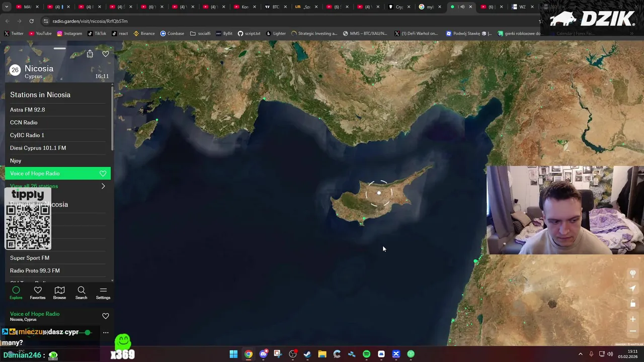Adjust the green volume slider
The image size is (644, 362).
[x=88, y=332]
